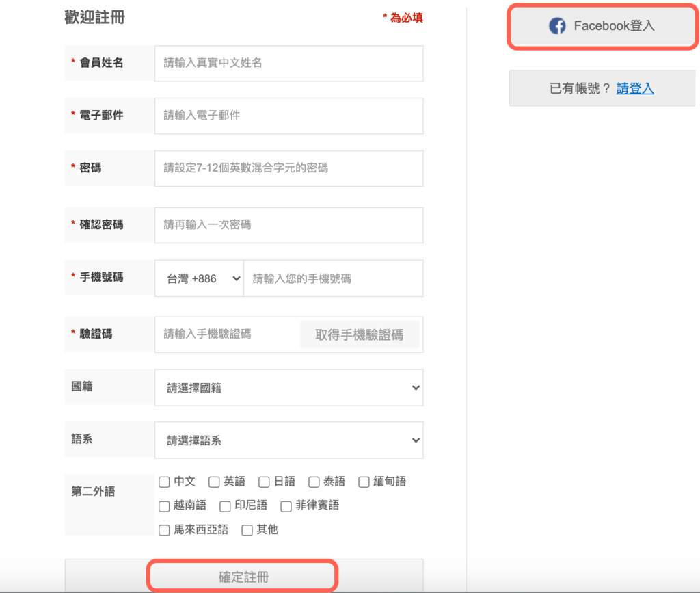Open the 語系 language dropdown
This screenshot has height=593, width=700.
point(288,440)
